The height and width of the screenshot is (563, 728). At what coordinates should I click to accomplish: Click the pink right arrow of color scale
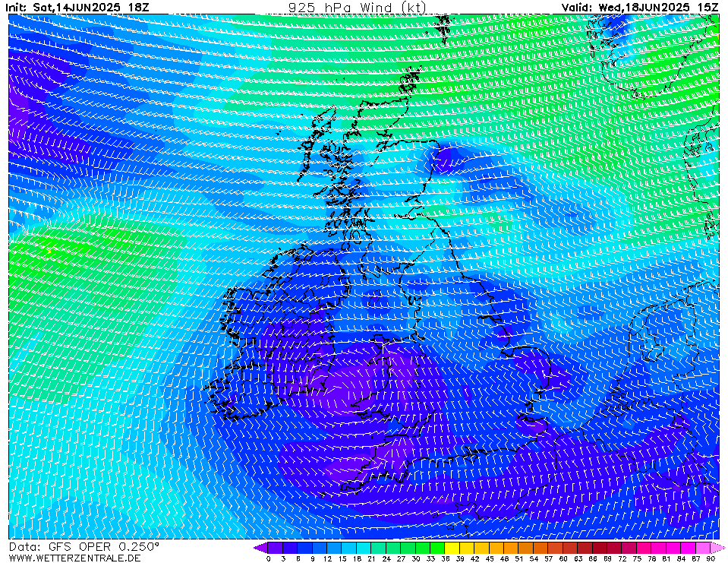tap(717, 548)
